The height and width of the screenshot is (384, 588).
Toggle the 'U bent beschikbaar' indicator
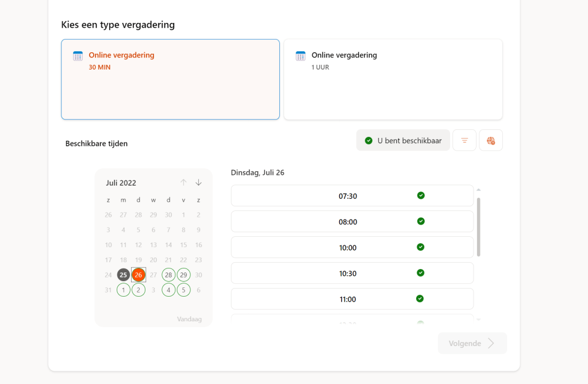tap(403, 140)
